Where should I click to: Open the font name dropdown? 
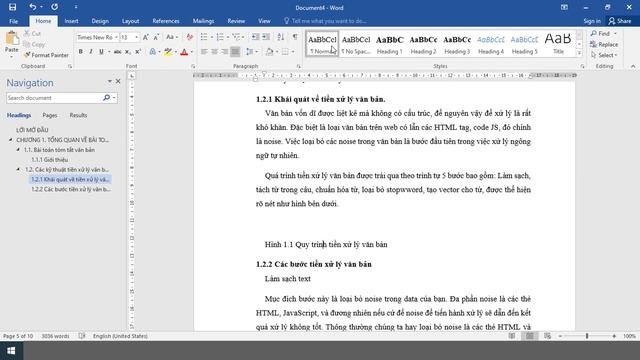(x=116, y=37)
